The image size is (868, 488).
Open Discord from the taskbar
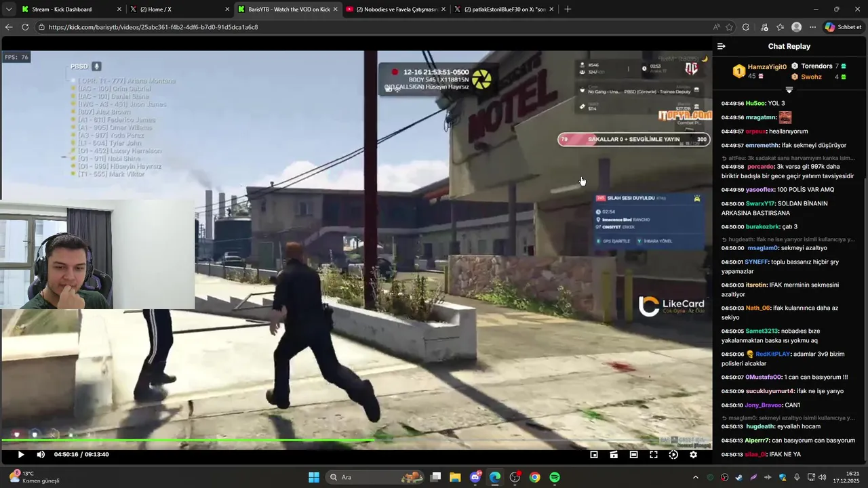475,477
